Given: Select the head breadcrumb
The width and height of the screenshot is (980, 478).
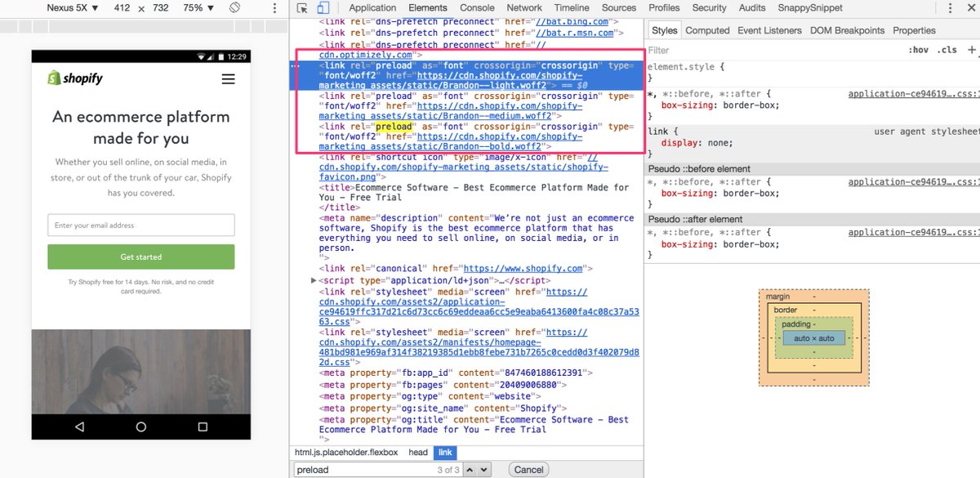Looking at the screenshot, I should [x=418, y=452].
